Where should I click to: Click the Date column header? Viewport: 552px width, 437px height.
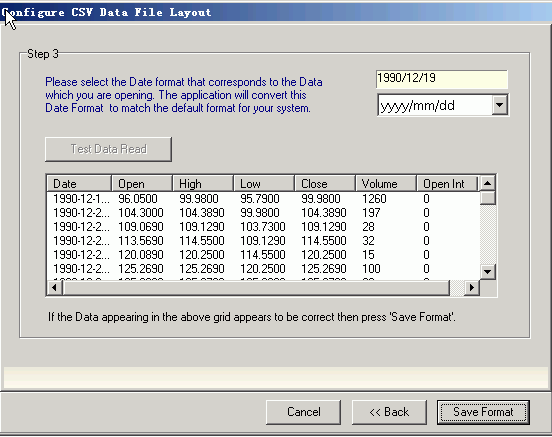pyautogui.click(x=79, y=183)
